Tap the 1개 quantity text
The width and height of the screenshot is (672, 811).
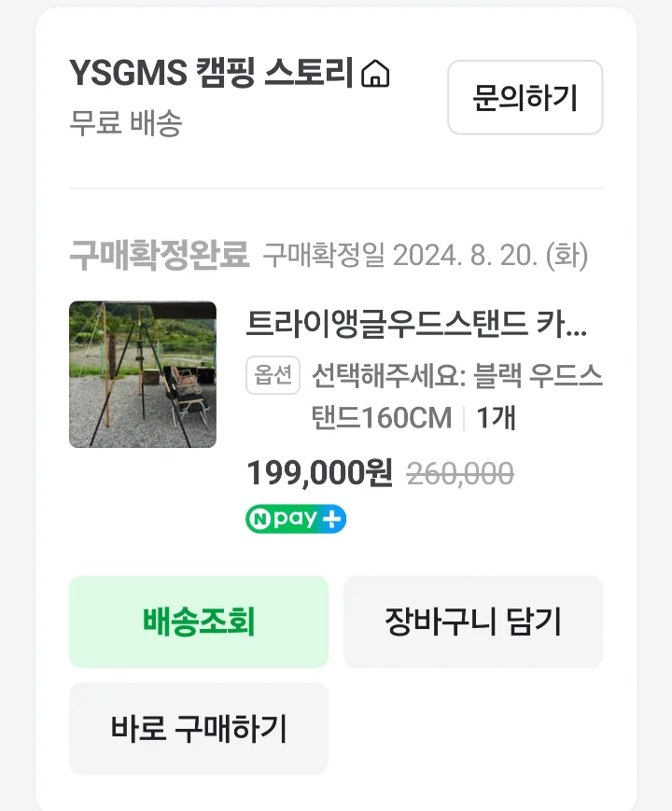496,417
